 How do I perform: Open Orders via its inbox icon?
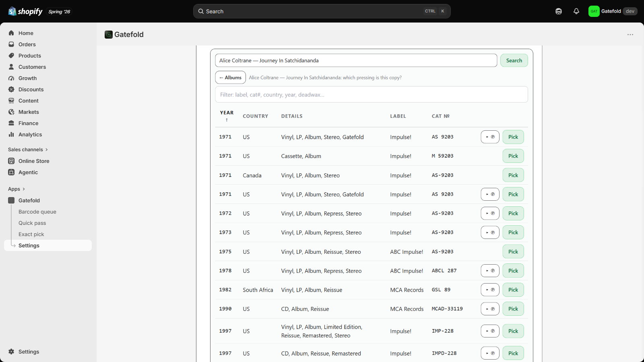(x=11, y=44)
